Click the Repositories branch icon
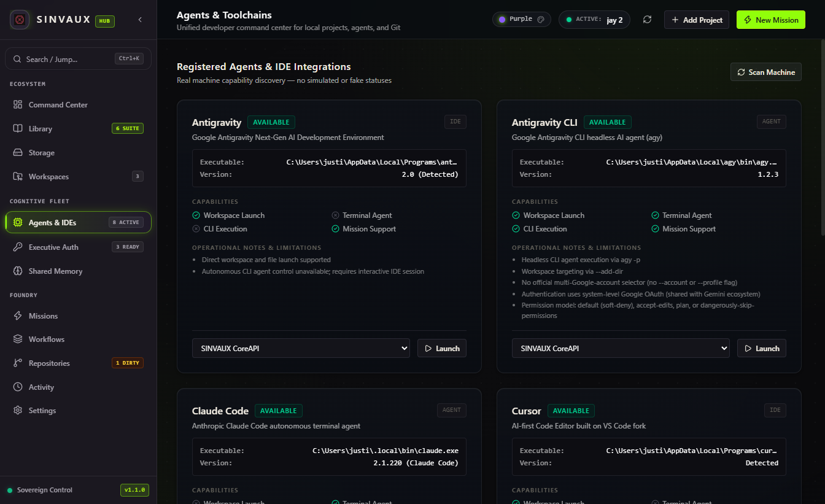The image size is (825, 504). (x=18, y=363)
